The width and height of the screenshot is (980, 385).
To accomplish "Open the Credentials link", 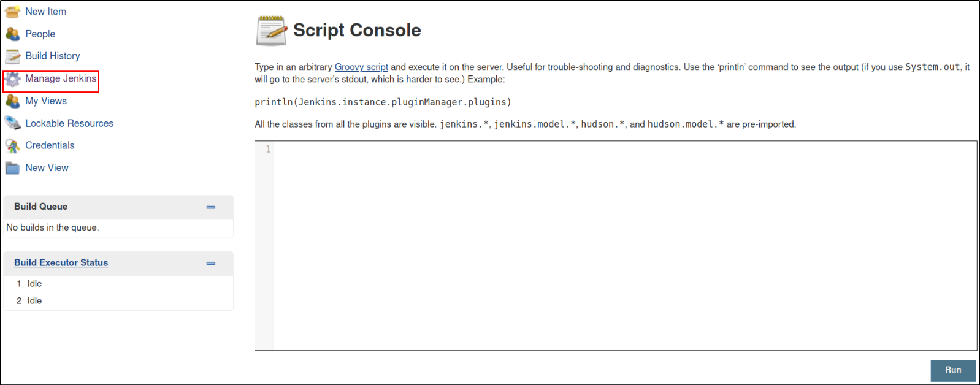I will [50, 145].
